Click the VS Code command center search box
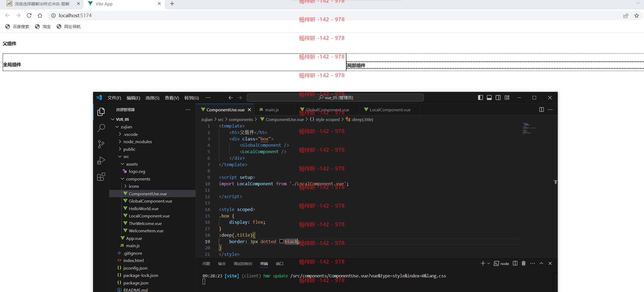644x292 pixels. click(x=335, y=98)
